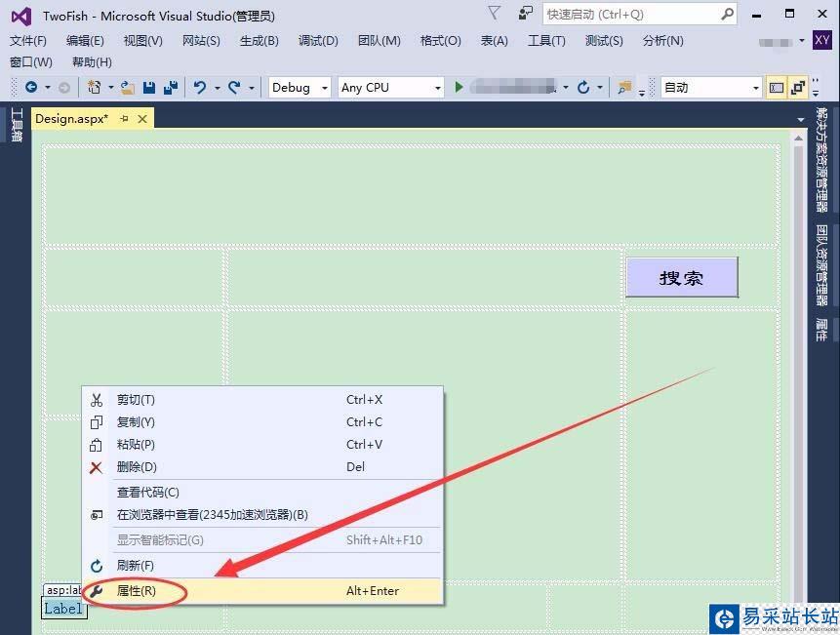Click the quick launch search magnifier icon
Viewport: 840px width, 635px height.
727,14
